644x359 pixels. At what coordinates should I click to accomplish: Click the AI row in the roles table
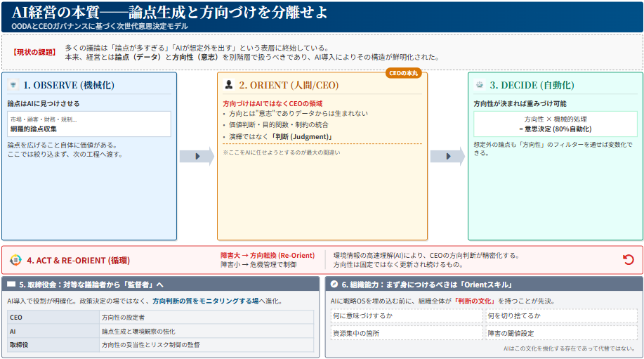pyautogui.click(x=161, y=331)
